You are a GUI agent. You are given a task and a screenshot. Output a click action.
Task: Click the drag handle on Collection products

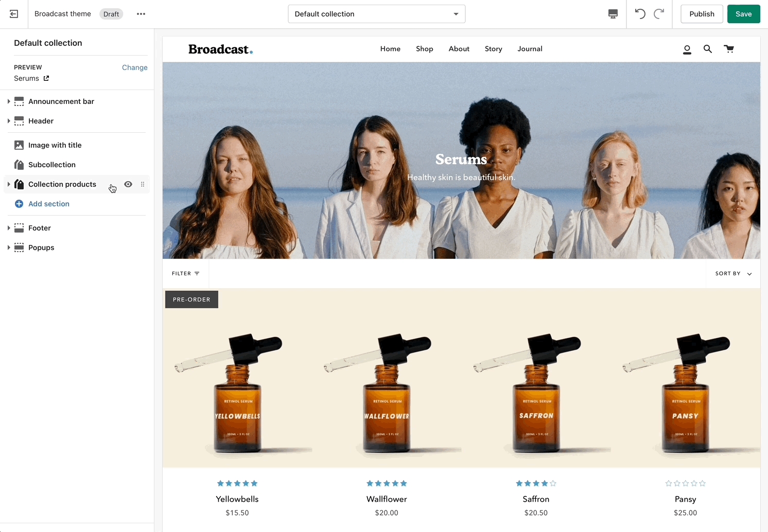tap(143, 184)
